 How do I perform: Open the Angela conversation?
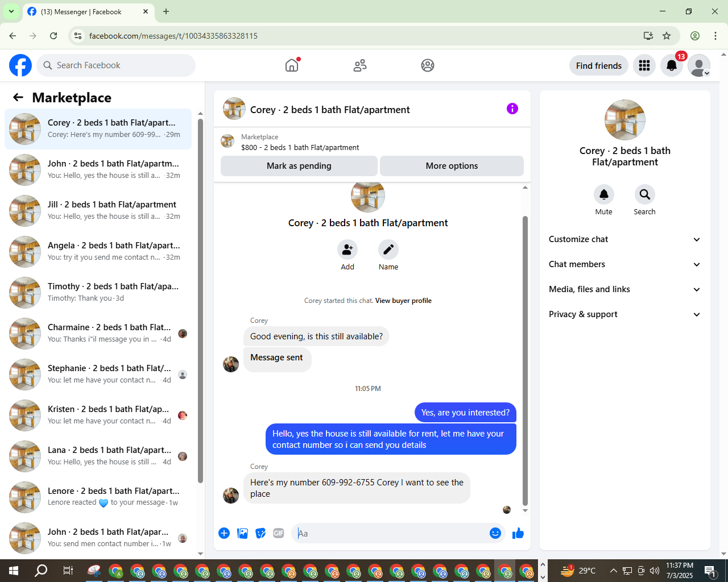(x=98, y=252)
